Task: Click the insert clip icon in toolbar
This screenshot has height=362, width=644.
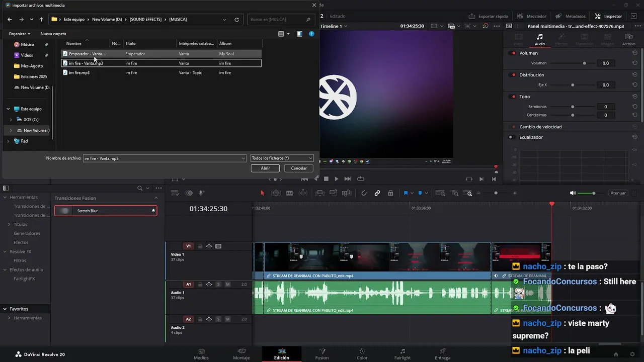Action: tap(319, 193)
